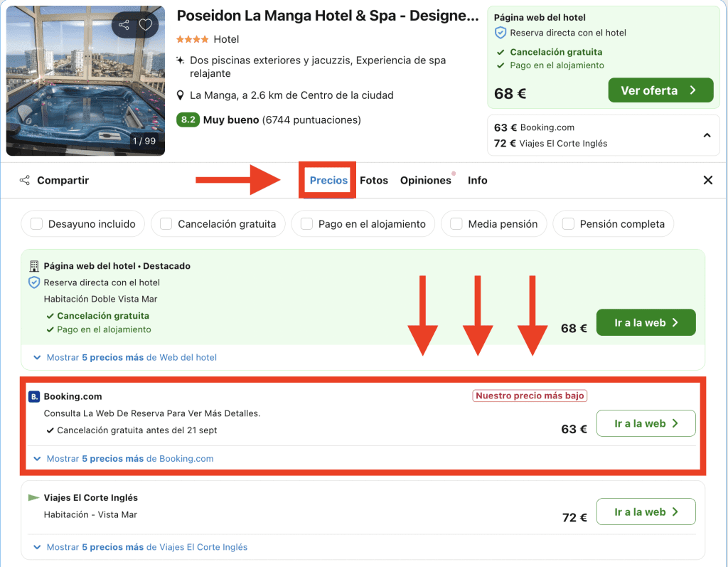
Task: Collapse the price list chevron near Booking.com summary
Action: click(x=707, y=135)
